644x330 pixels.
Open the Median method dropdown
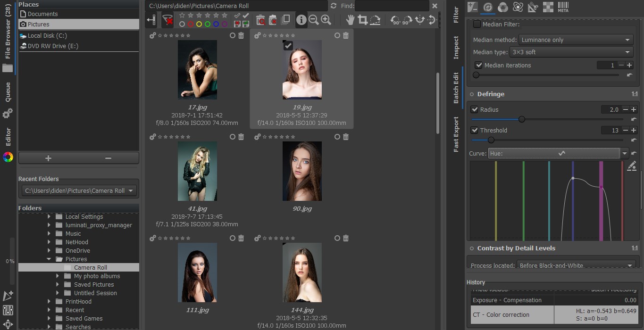point(575,40)
